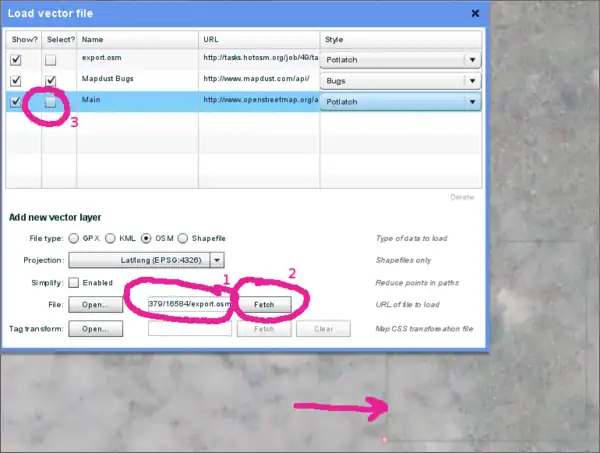This screenshot has height=453, width=600.
Task: Toggle Show checkbox for Main layer
Action: click(x=15, y=101)
